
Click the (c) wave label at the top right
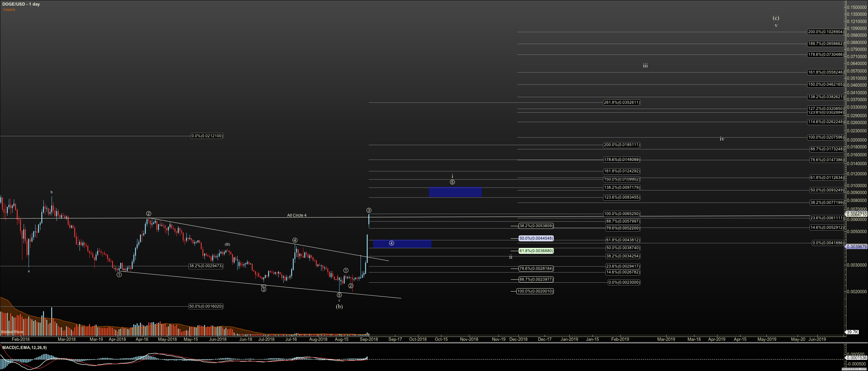coord(776,18)
